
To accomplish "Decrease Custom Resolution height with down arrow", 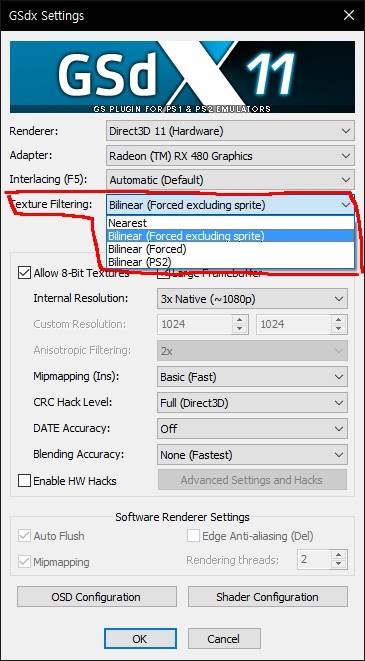I will [338, 330].
